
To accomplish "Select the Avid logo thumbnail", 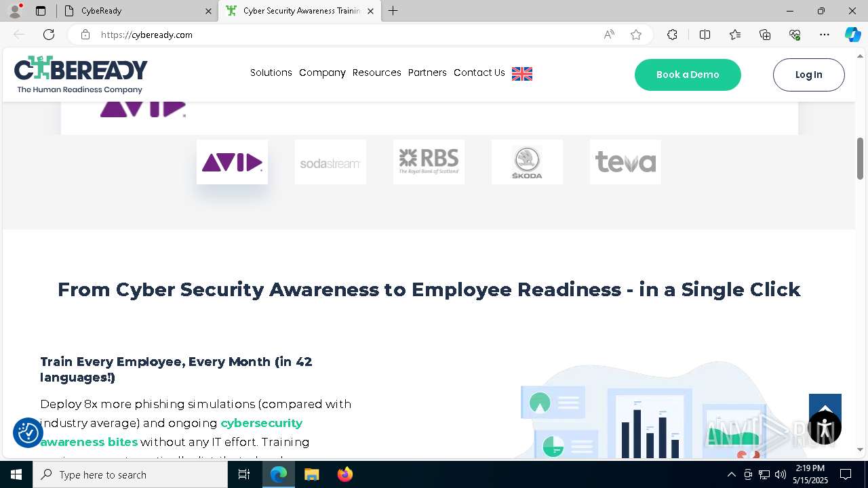I will coord(232,162).
